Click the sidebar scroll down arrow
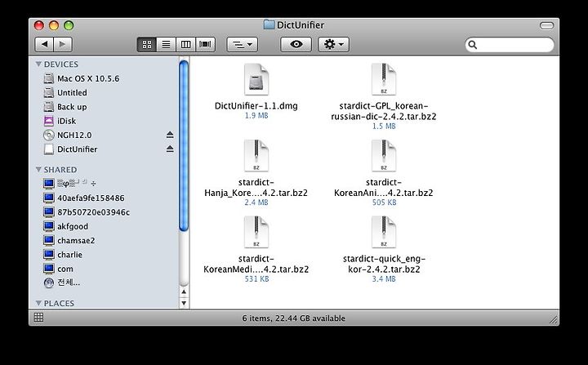The height and width of the screenshot is (365, 588). [184, 302]
